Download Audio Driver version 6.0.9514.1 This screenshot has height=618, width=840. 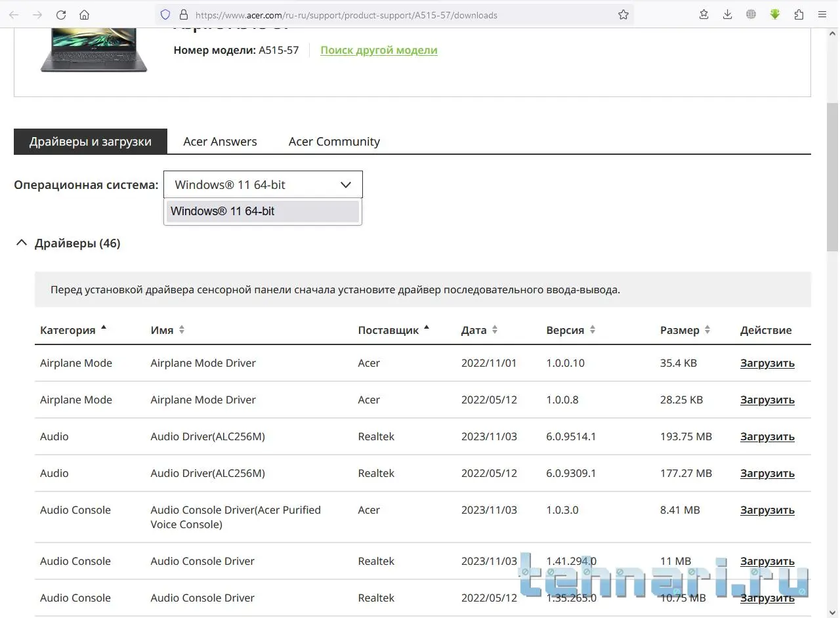[767, 437]
